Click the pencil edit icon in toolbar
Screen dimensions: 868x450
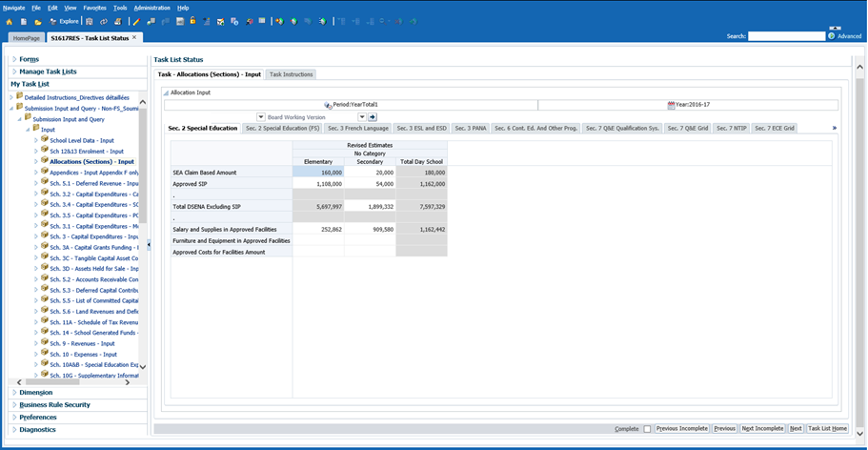coord(136,21)
